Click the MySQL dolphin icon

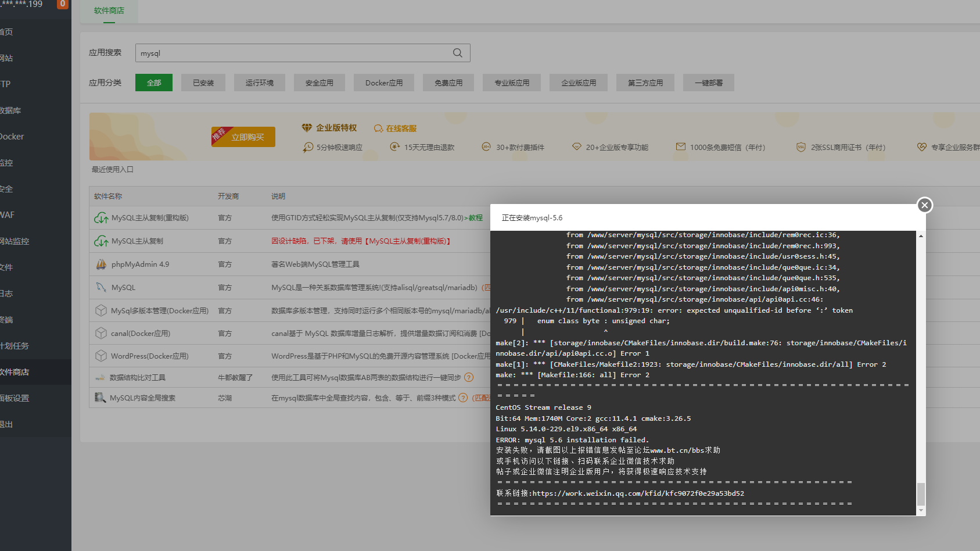101,287
